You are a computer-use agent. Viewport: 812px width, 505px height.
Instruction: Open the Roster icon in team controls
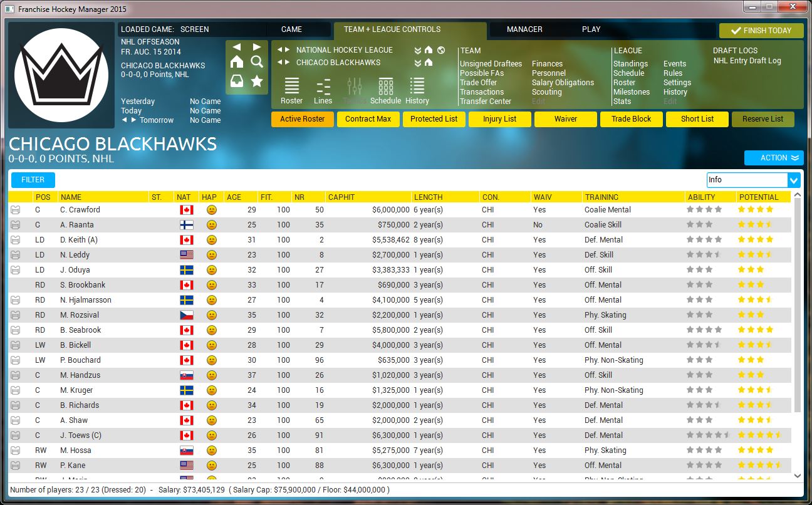(291, 91)
